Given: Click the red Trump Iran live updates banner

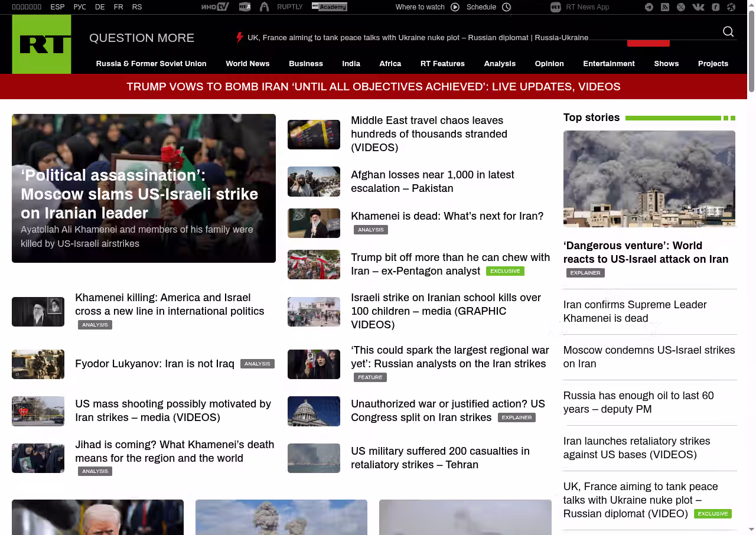Looking at the screenshot, I should pos(373,87).
